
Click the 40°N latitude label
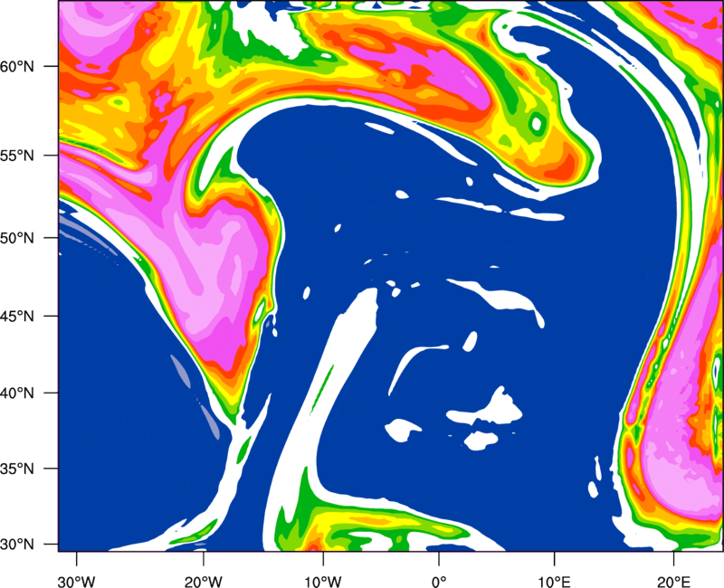pyautogui.click(x=17, y=394)
